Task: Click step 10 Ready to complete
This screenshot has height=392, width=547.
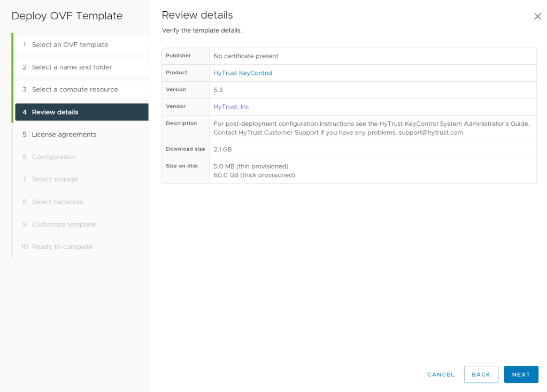Action: pos(62,247)
